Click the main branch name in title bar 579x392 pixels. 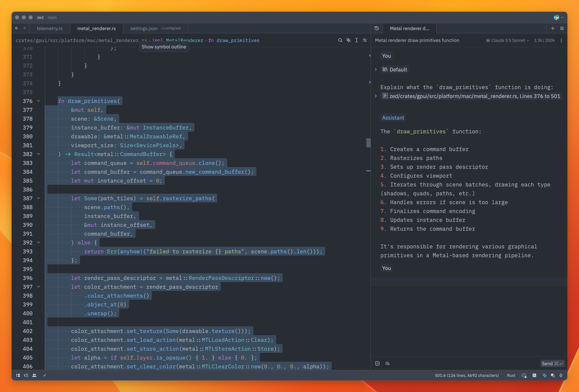point(52,17)
